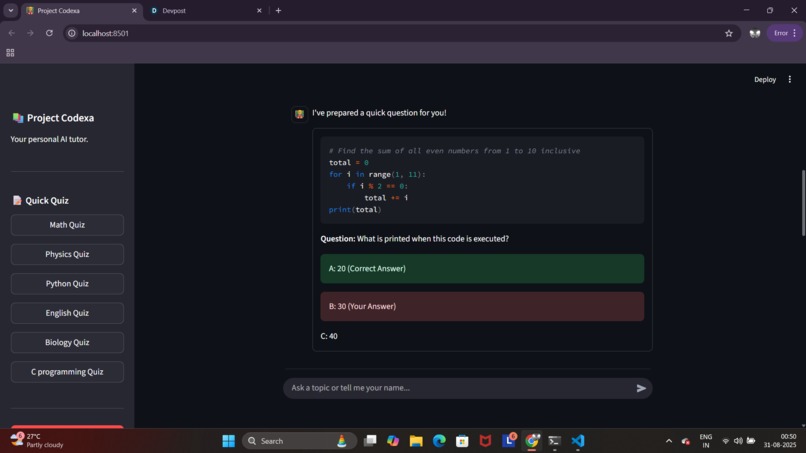Click the page vertical scrollbar

pyautogui.click(x=803, y=203)
